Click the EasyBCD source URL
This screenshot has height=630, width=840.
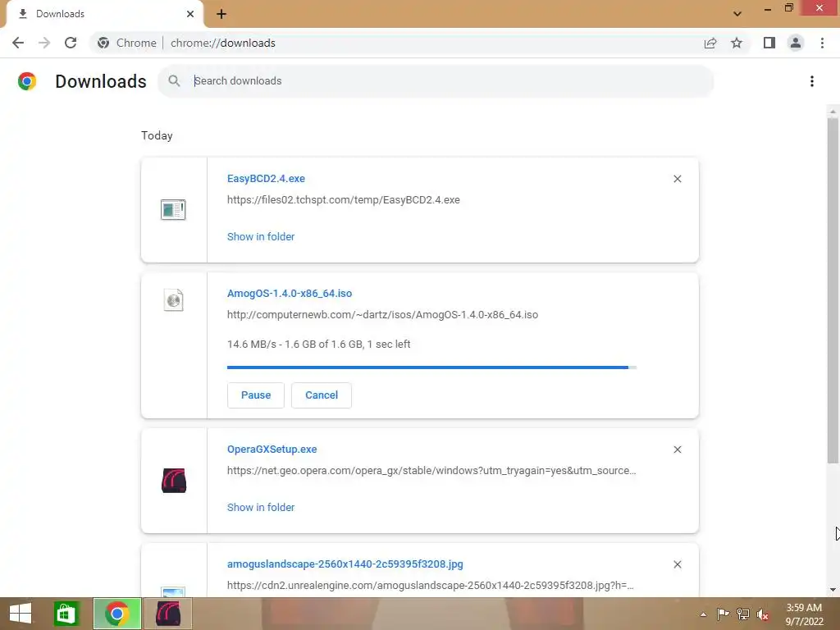pyautogui.click(x=344, y=200)
